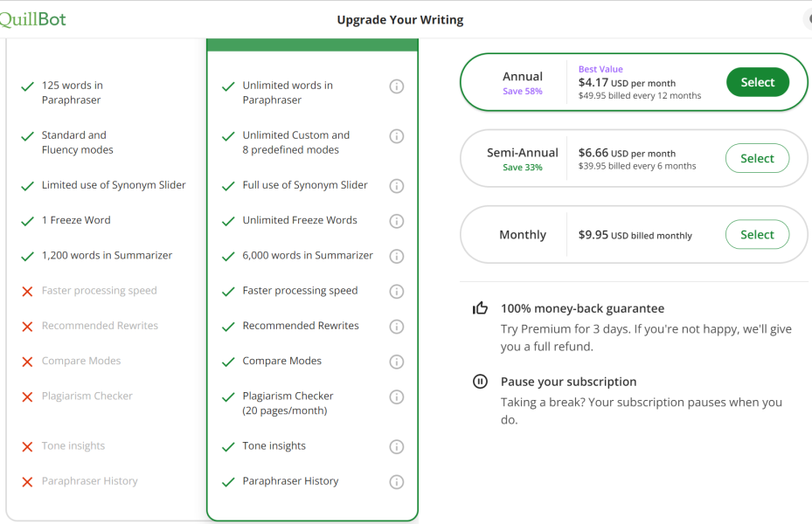Select the Monthly plan
Screen dimensions: 812x524
[x=758, y=234]
